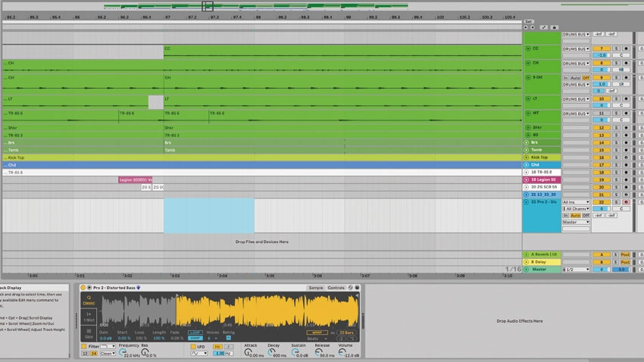Viewport: 644px width, 362px height.
Task: Select 12 dB filter slope
Action: click(x=86, y=353)
